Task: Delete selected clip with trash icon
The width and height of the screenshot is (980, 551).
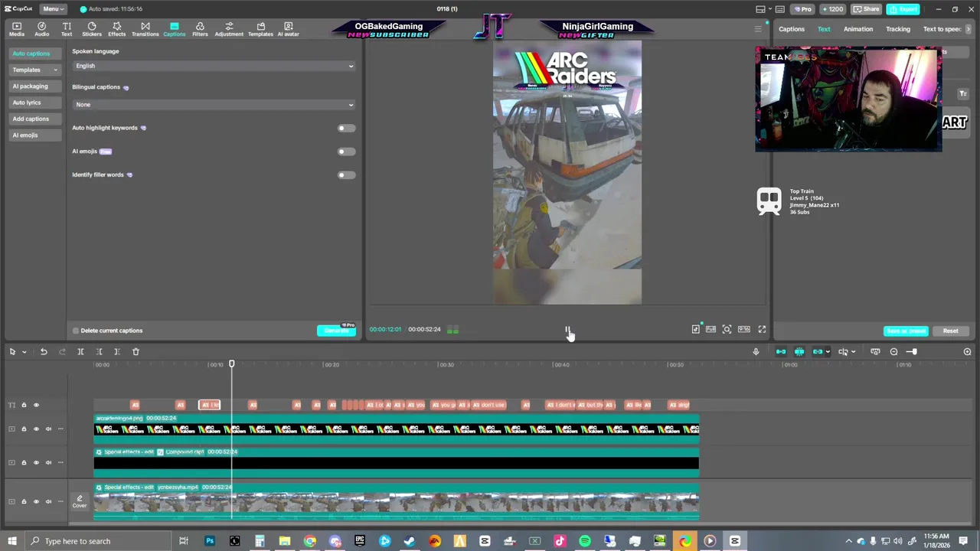Action: pyautogui.click(x=136, y=351)
